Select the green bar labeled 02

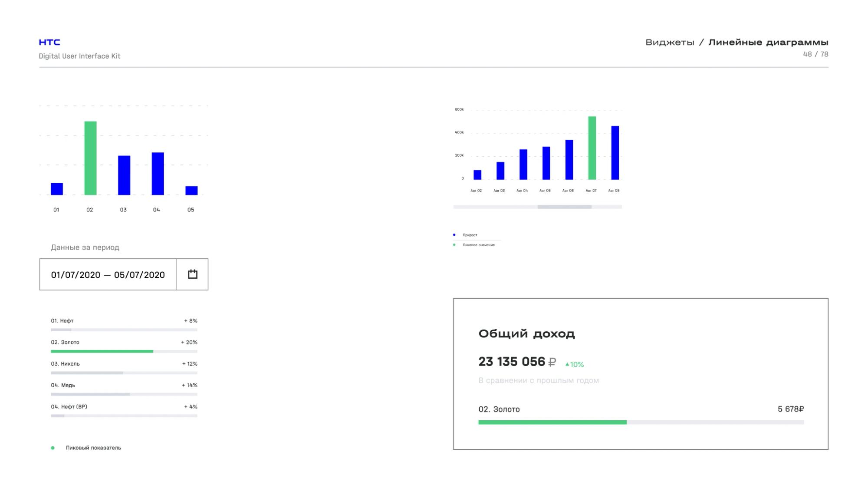90,158
